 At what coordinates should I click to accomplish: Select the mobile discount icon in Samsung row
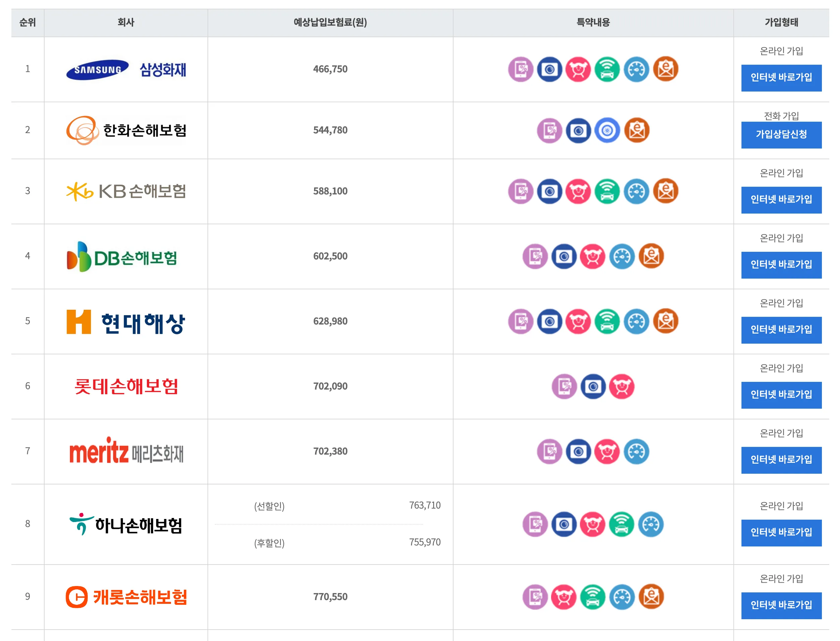tap(520, 69)
